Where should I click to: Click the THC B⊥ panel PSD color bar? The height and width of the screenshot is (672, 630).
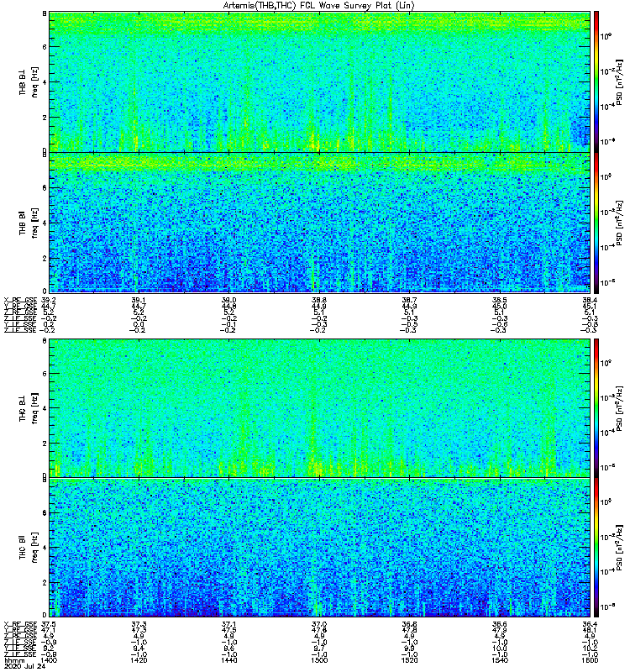tap(596, 408)
